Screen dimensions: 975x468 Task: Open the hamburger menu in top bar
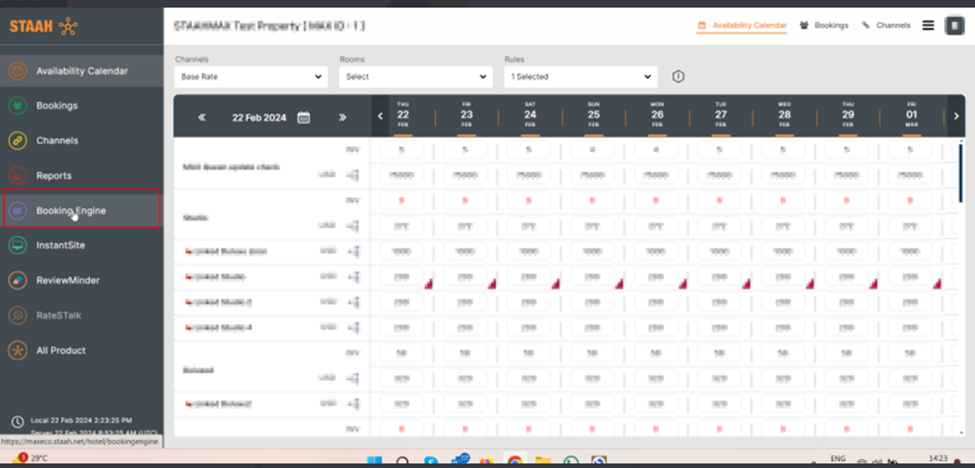(928, 25)
